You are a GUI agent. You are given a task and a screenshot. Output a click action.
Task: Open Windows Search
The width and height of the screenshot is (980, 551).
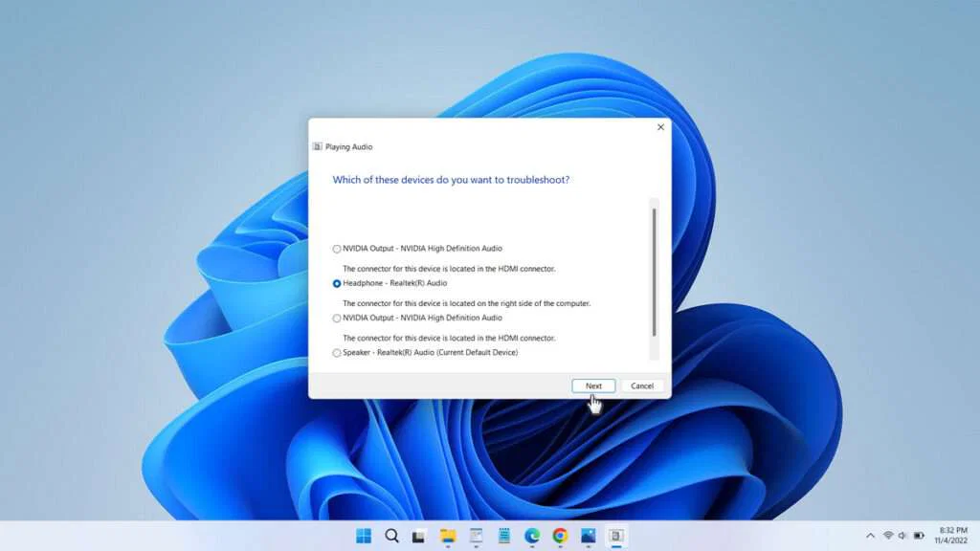point(392,537)
